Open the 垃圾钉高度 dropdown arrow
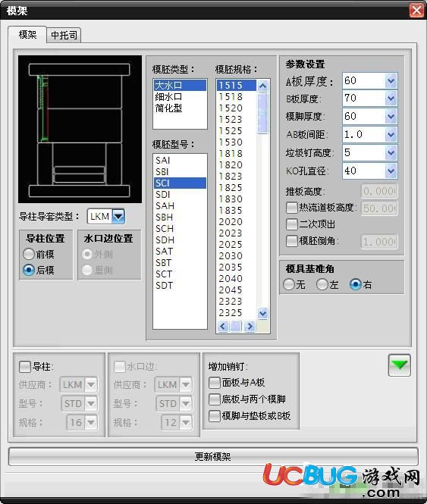Screen dimensions: 427x504 point(391,152)
